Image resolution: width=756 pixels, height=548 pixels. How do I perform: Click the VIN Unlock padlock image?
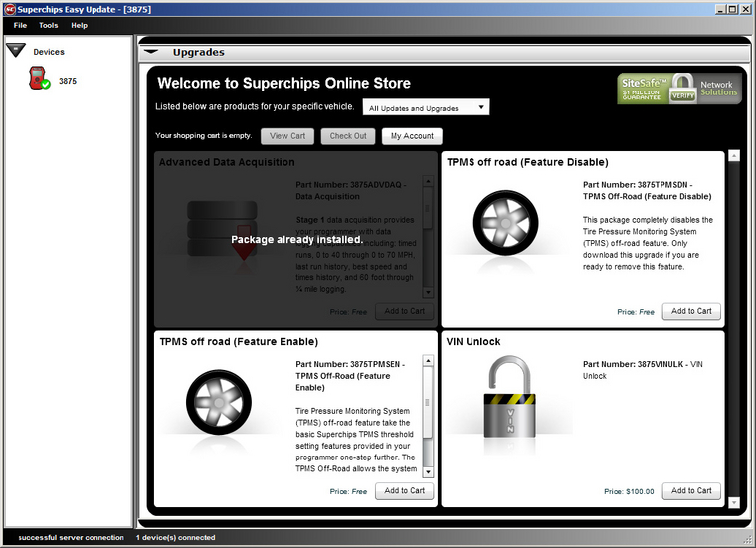[508, 407]
